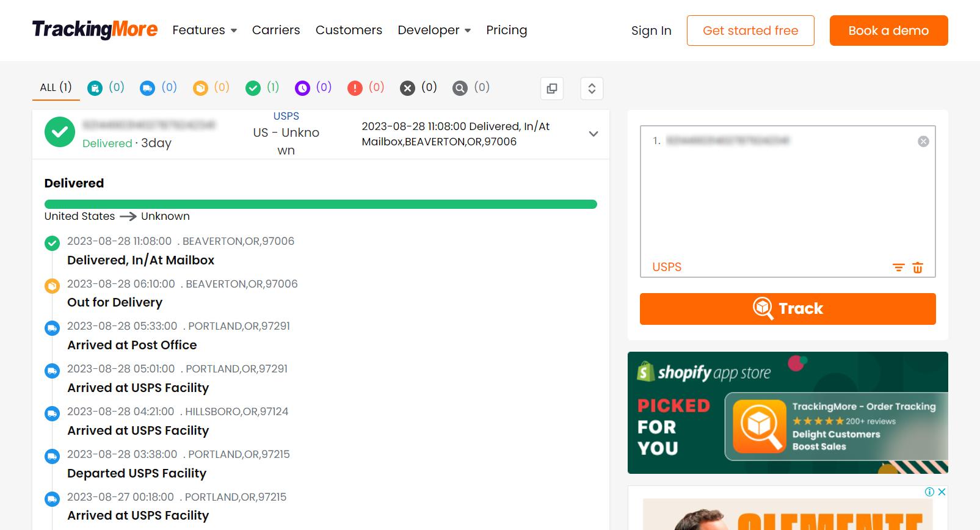Click the 'Delivered' heading text
This screenshot has height=530, width=980.
[74, 183]
